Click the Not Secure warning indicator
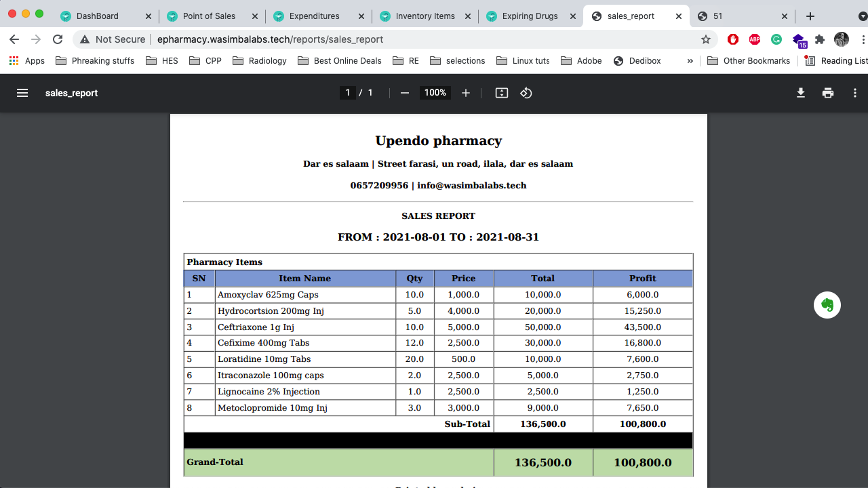The width and height of the screenshot is (868, 488). [113, 39]
